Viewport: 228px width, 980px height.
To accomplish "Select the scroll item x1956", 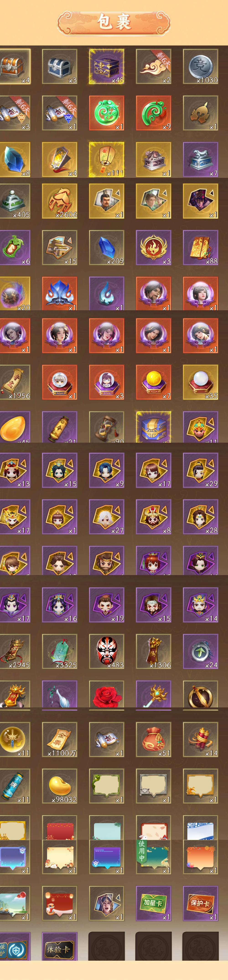I will [x=15, y=382].
